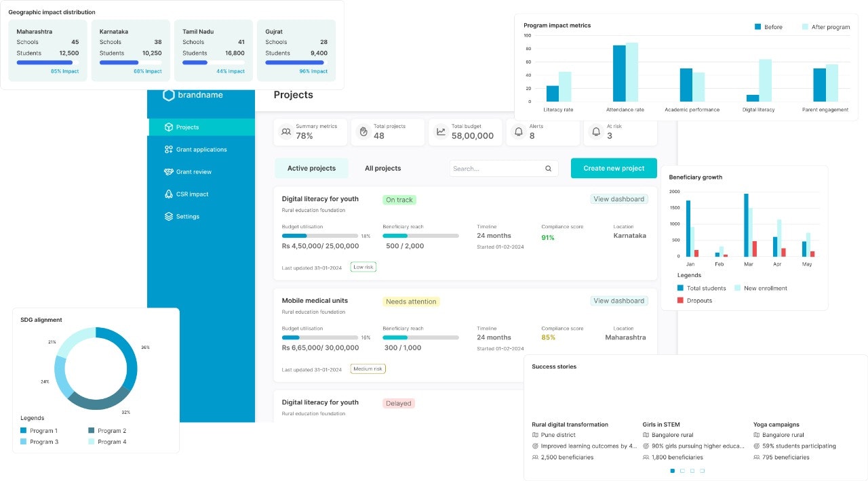
Task: Click the New enrollment legend swatch
Action: (x=738, y=288)
